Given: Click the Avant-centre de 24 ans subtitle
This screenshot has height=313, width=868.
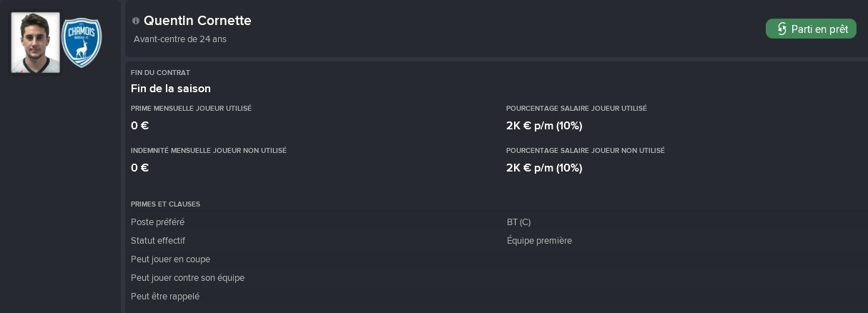Looking at the screenshot, I should [180, 39].
